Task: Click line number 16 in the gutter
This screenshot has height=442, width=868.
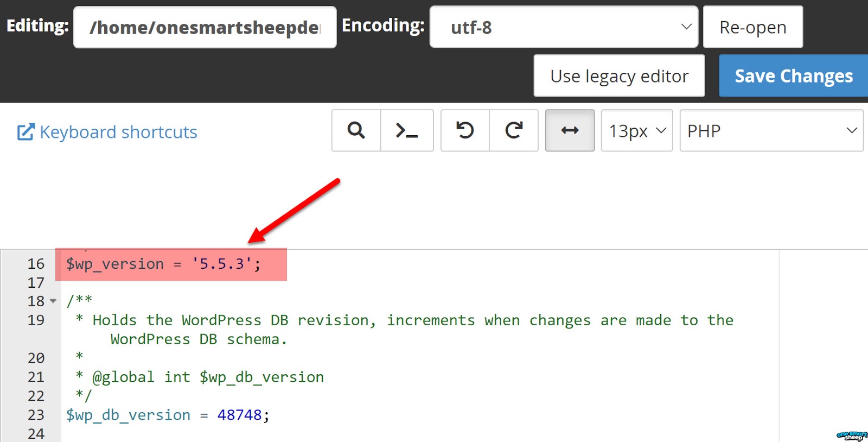Action: [36, 264]
